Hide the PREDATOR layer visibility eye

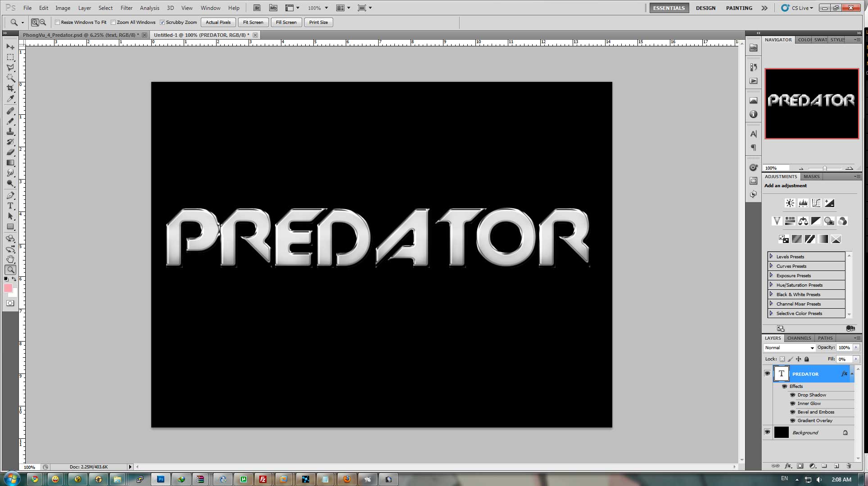coord(767,373)
